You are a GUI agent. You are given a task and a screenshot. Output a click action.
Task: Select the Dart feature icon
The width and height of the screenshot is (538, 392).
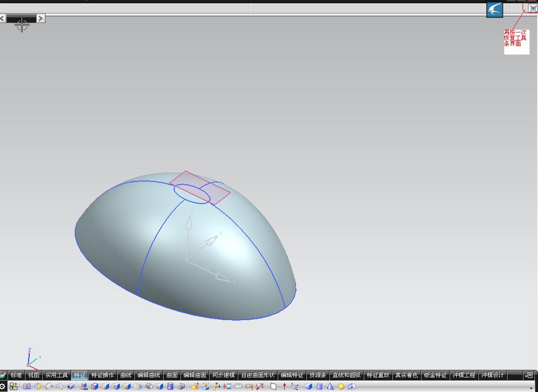181,386
